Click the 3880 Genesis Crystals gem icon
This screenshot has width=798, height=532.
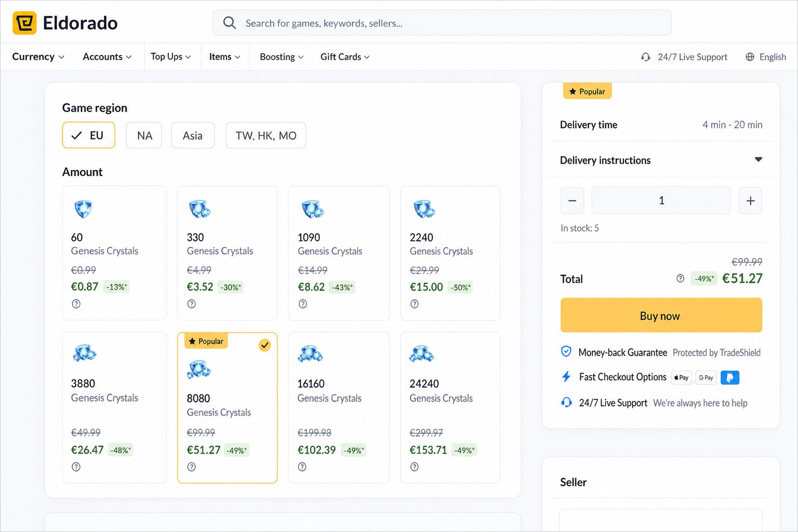pyautogui.click(x=85, y=353)
